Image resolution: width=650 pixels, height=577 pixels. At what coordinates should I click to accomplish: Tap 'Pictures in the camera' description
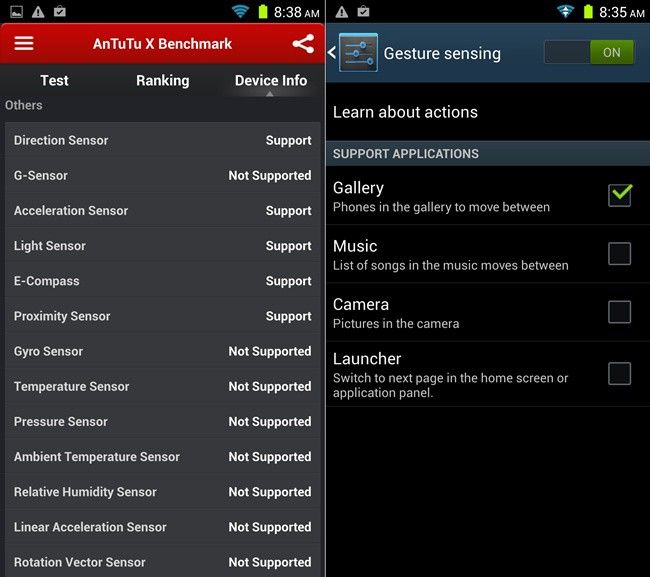pos(396,324)
